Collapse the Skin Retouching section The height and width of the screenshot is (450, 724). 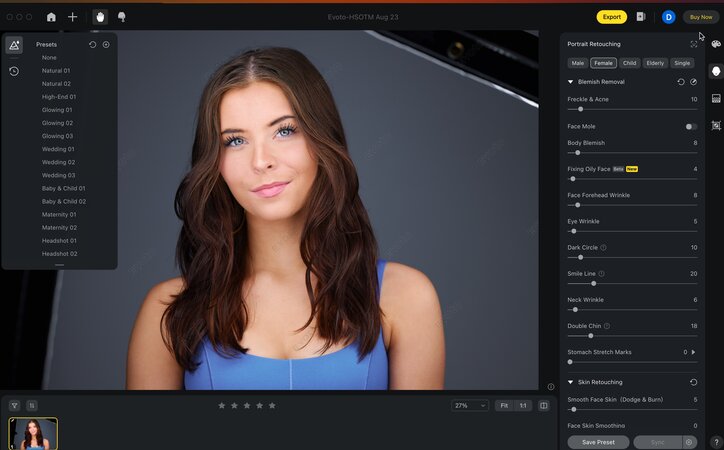(x=571, y=382)
